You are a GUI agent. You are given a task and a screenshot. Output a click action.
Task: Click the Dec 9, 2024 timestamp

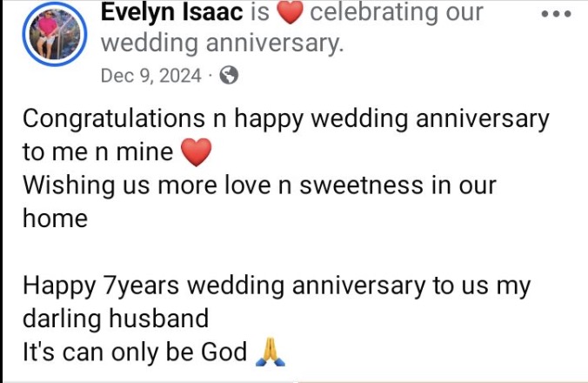[x=150, y=76]
